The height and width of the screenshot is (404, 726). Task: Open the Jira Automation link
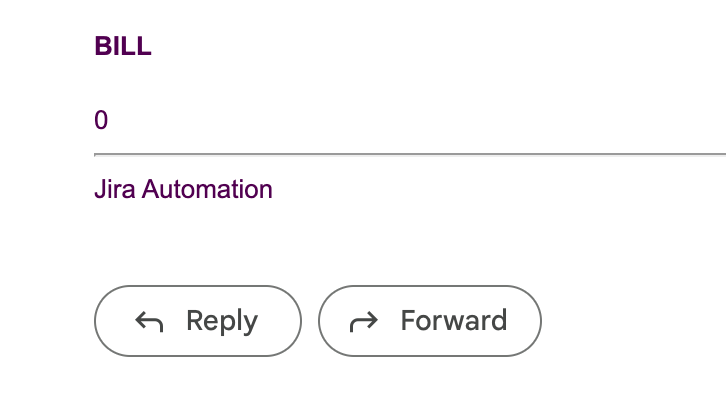point(183,189)
